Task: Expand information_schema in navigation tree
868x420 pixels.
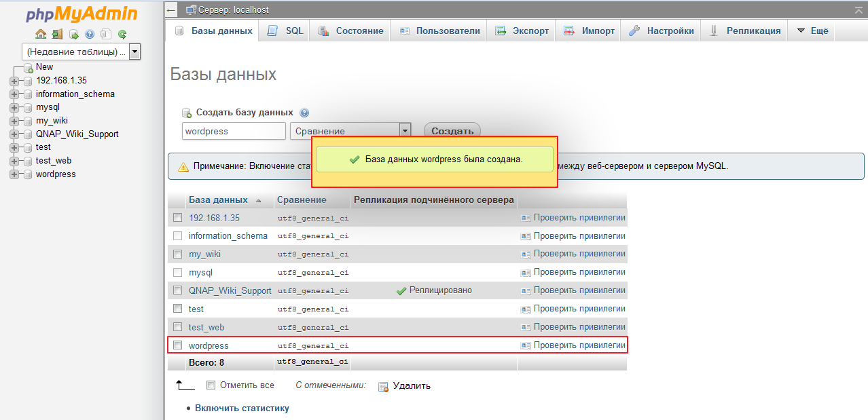Action: coord(14,94)
